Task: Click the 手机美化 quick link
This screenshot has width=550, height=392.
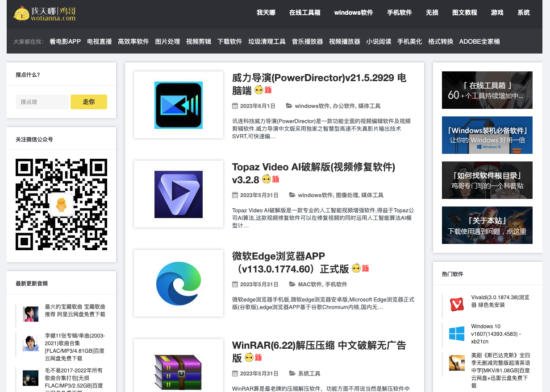Action: point(410,41)
